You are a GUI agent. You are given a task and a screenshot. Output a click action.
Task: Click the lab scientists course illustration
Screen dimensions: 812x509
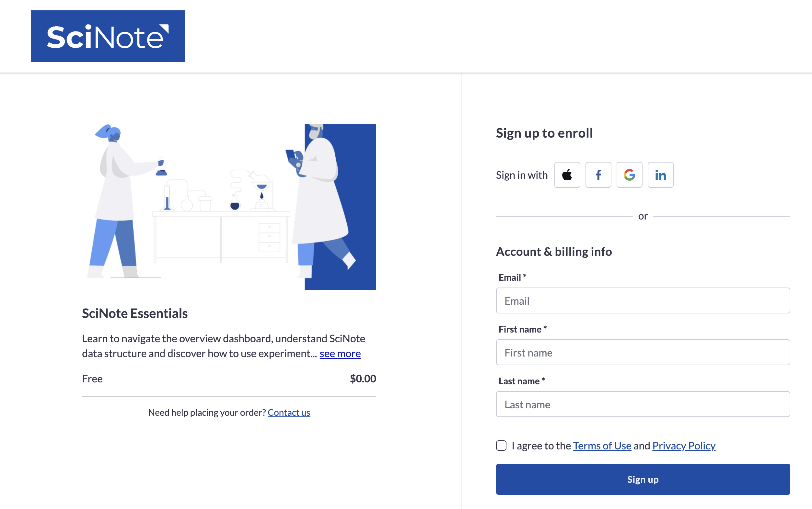point(229,207)
